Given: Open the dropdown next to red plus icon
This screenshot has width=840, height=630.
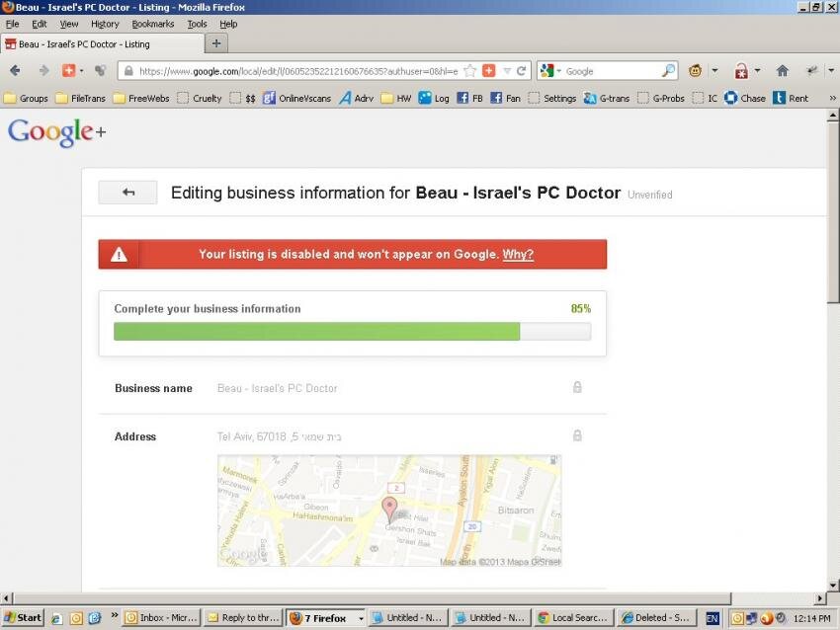Looking at the screenshot, I should [x=81, y=71].
